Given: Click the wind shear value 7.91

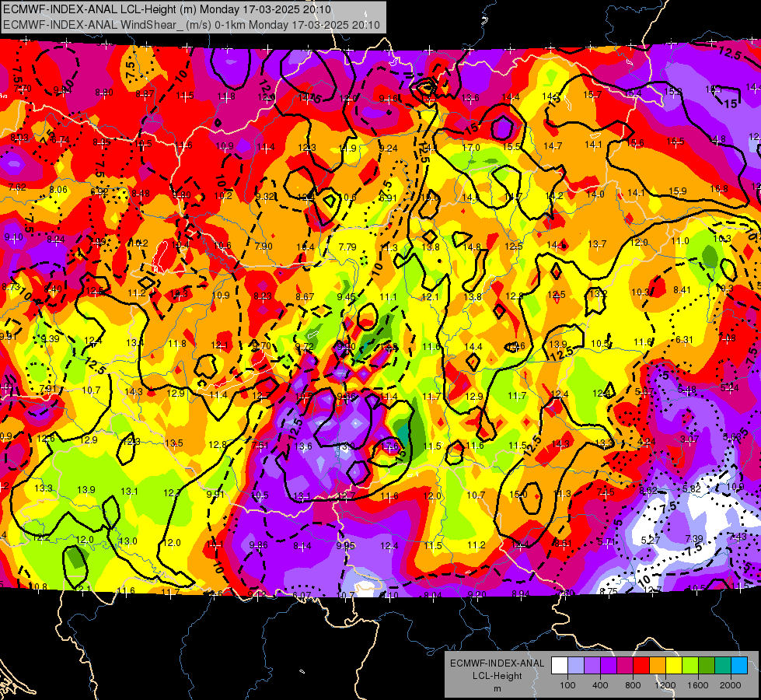Looking at the screenshot, I should 48,388.
